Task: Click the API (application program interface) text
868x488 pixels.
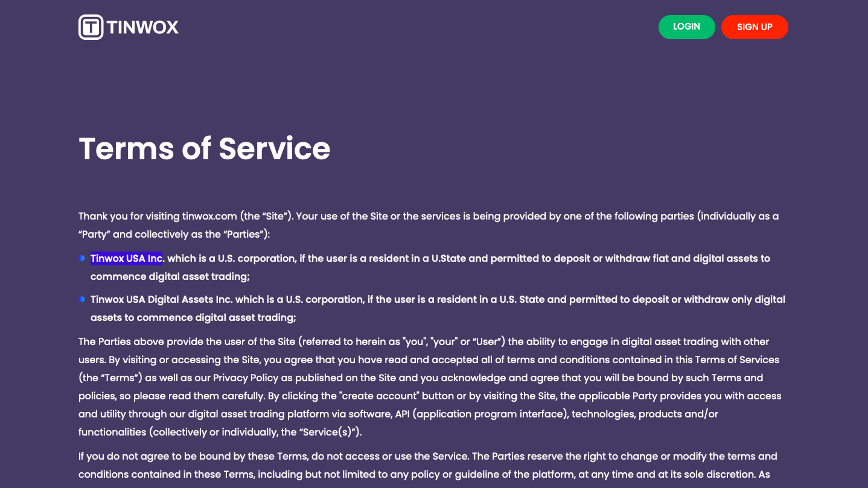Action: click(480, 414)
